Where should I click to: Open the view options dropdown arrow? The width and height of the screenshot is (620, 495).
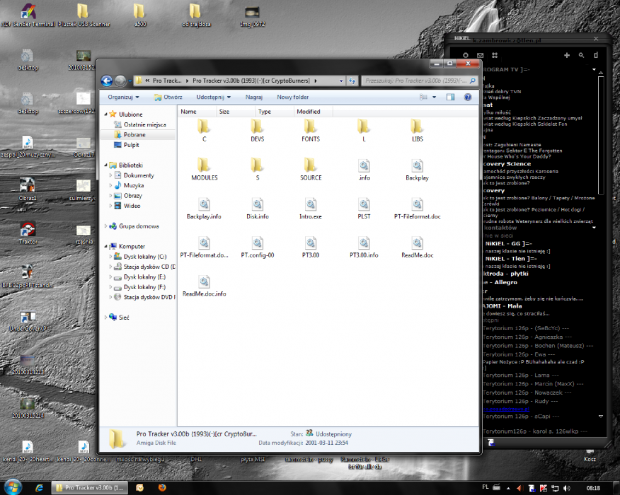click(434, 97)
